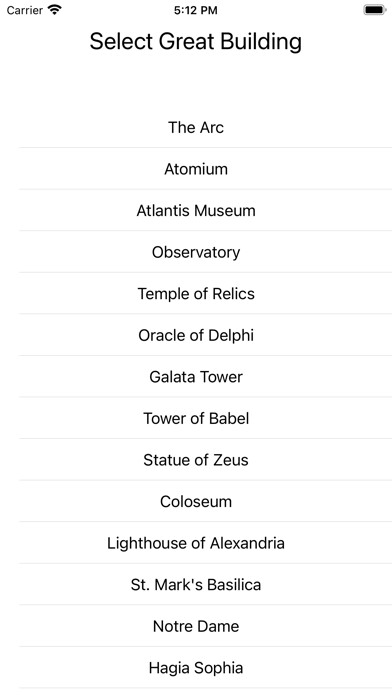Tap the battery indicator icon
This screenshot has width=392, height=696.
point(375,10)
